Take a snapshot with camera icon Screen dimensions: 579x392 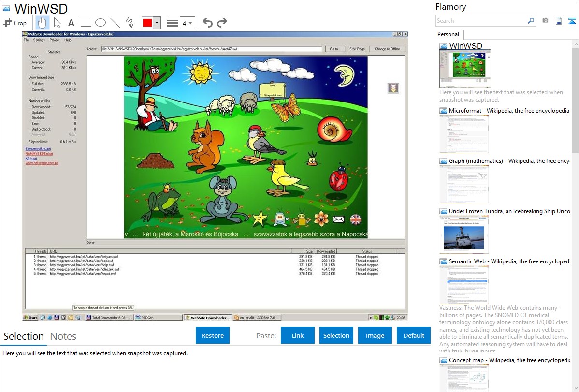(x=545, y=21)
